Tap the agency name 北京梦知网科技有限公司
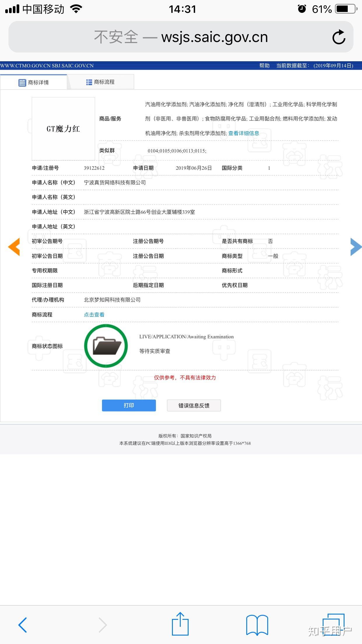Screen dimensions: 362x644 (x=112, y=300)
